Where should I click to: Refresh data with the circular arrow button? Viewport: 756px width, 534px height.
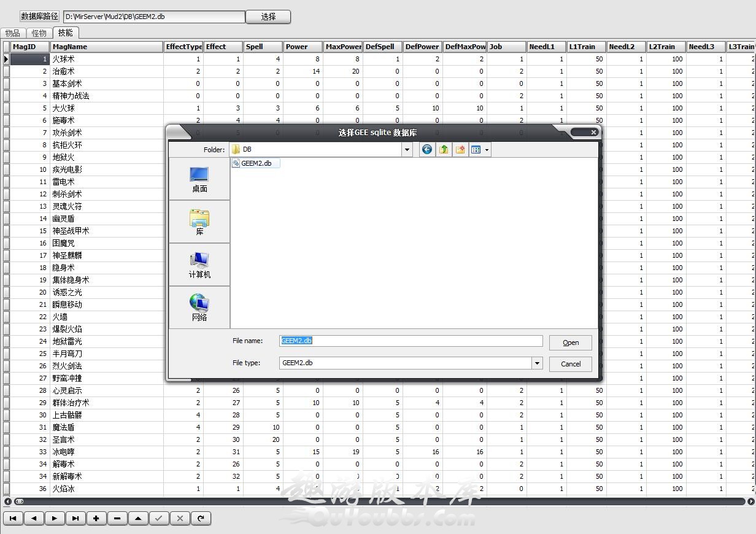(201, 518)
